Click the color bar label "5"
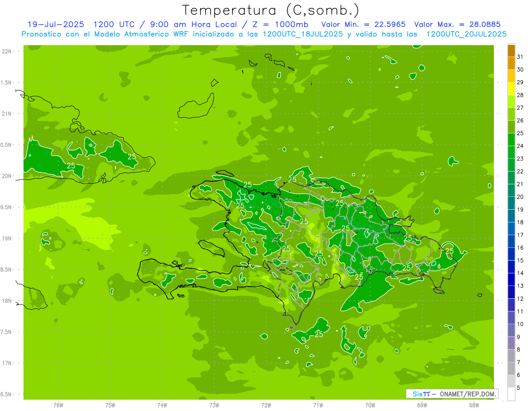Screen dimensions: 532x411 tap(519, 388)
